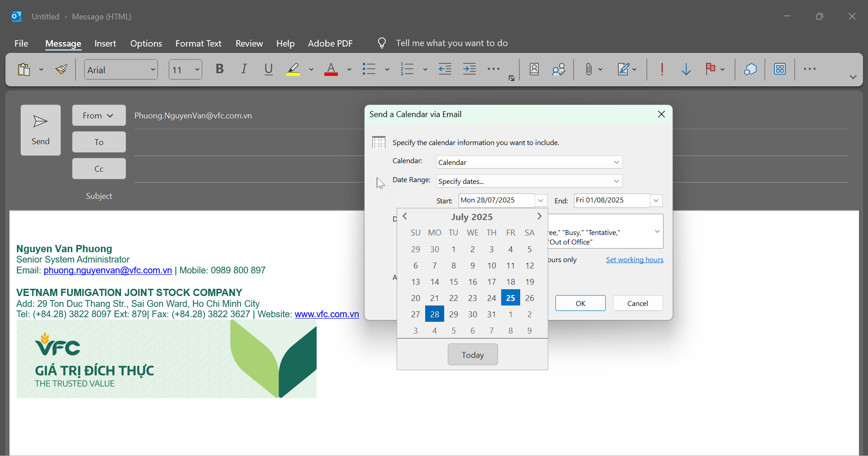Image resolution: width=868 pixels, height=456 pixels.
Task: Open the Set working hours link
Action: [634, 260]
